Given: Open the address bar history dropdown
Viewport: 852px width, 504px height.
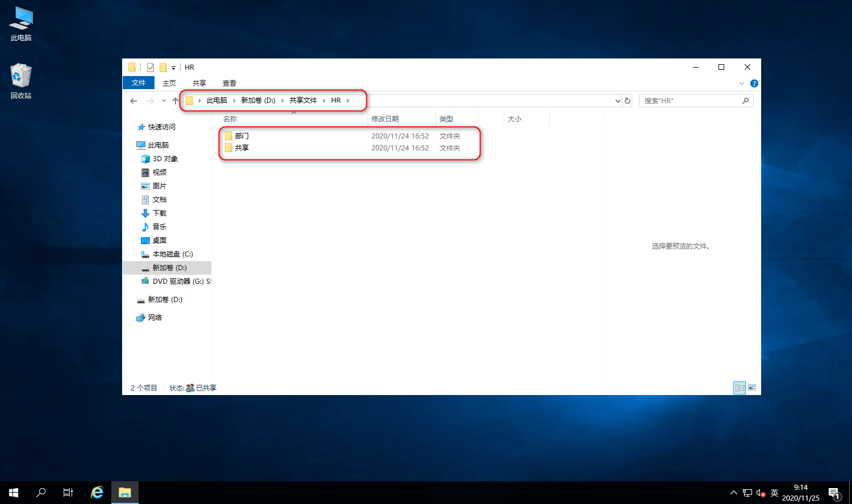Looking at the screenshot, I should click(x=617, y=100).
